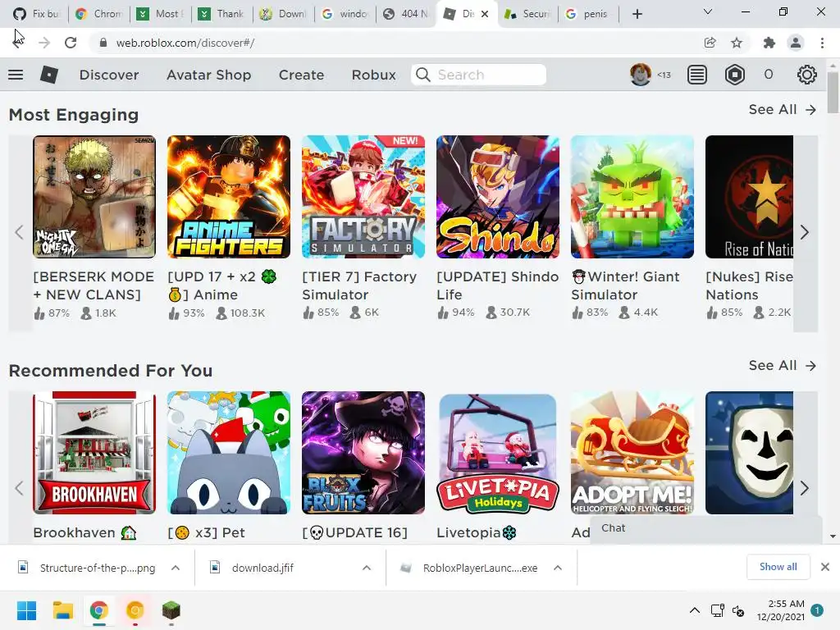The height and width of the screenshot is (630, 840).
Task: Show previous games in Recommended For You
Action: [20, 488]
